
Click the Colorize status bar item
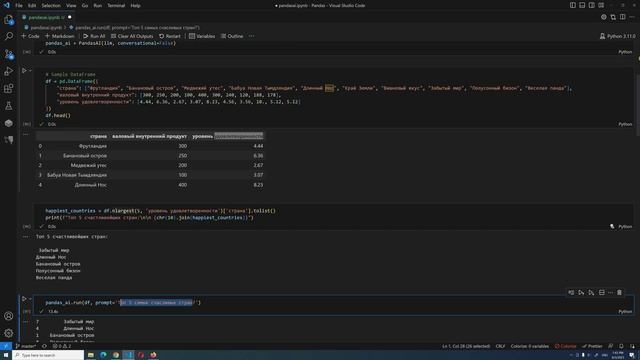point(565,346)
